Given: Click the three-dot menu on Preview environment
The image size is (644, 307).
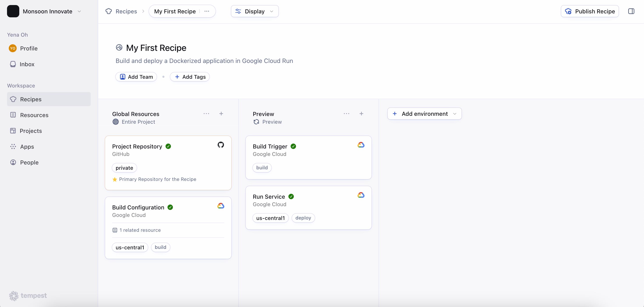Looking at the screenshot, I should [x=346, y=113].
